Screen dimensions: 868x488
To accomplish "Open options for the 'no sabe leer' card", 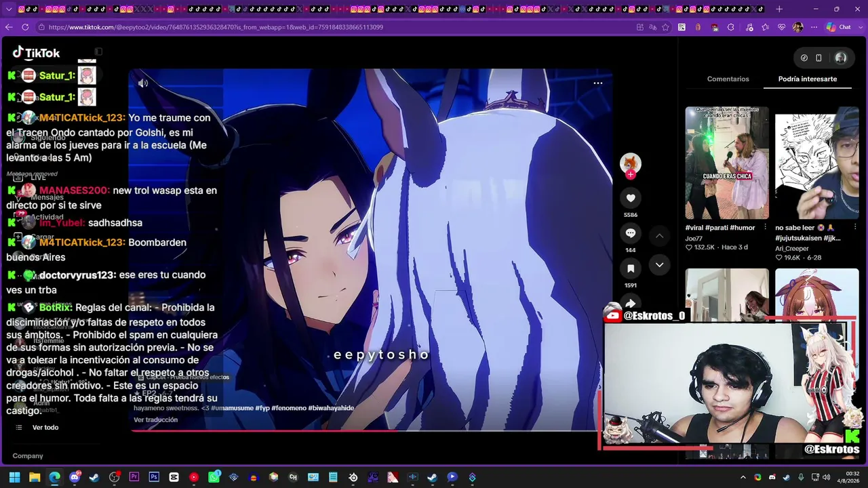I will [855, 228].
